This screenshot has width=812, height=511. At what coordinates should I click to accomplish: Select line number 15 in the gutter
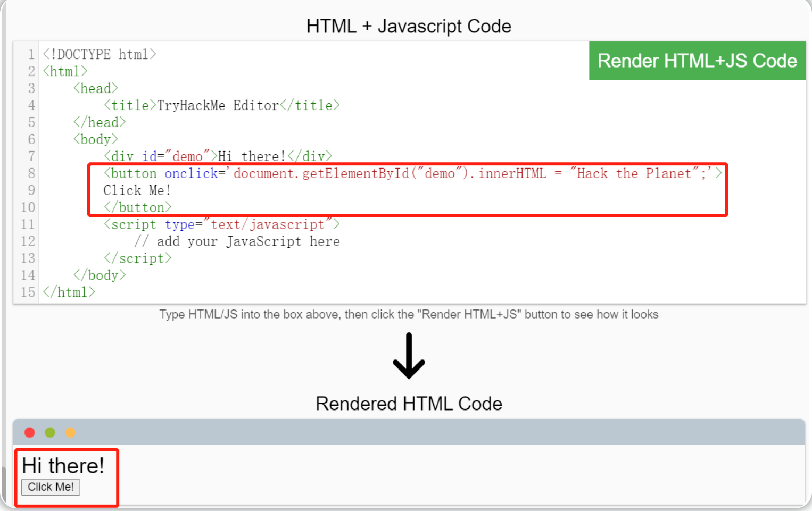coord(28,292)
